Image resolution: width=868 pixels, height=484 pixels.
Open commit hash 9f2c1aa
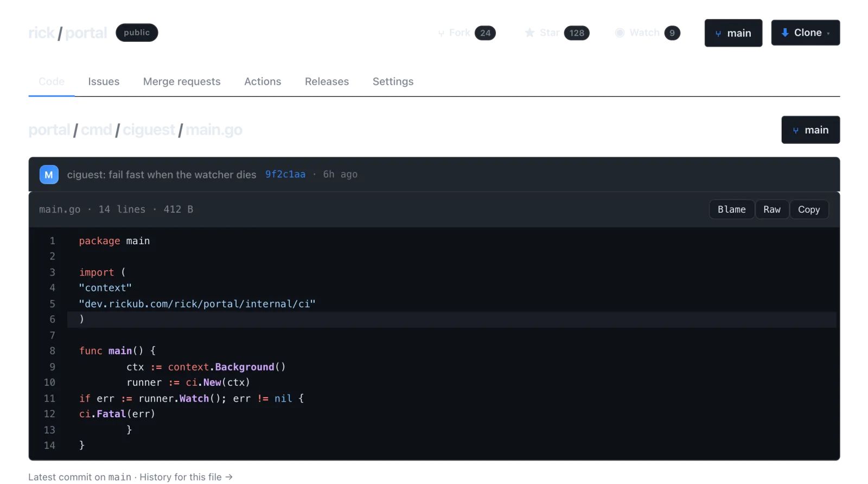285,174
